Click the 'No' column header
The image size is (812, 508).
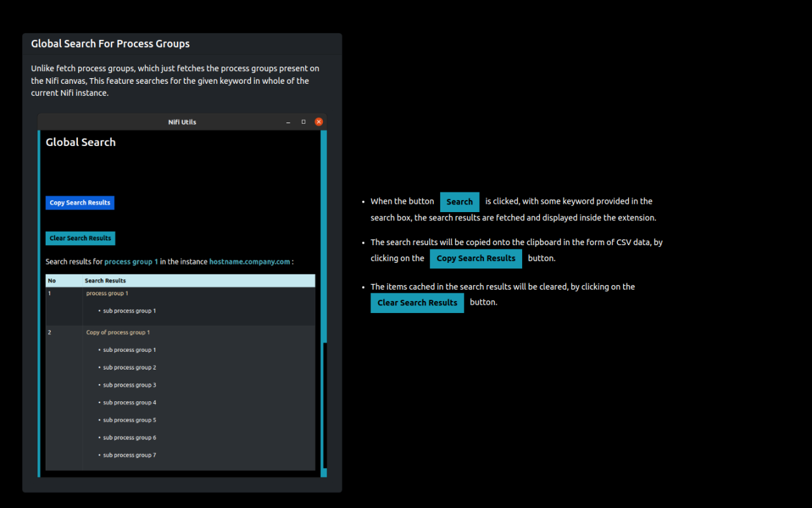tap(52, 281)
